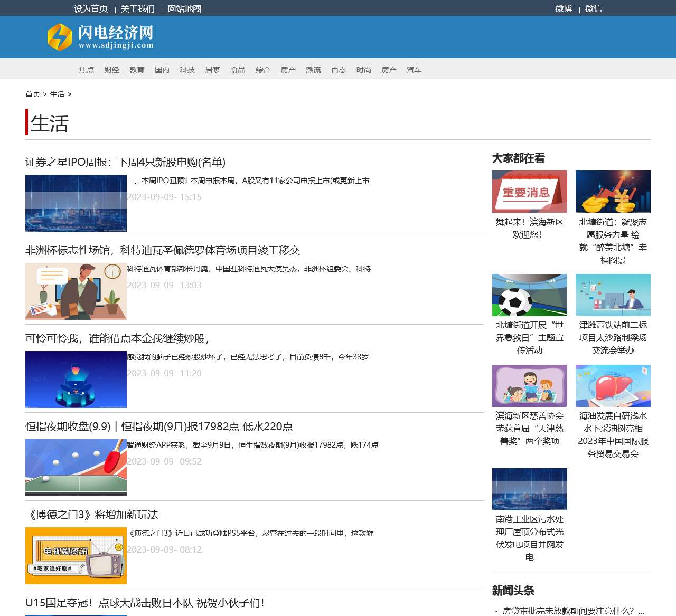Open 居家 category

pos(212,70)
